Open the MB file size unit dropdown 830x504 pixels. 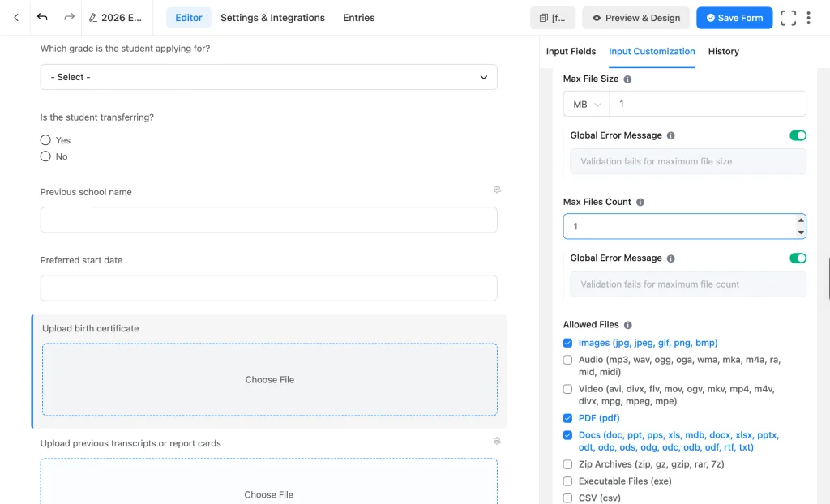click(587, 105)
